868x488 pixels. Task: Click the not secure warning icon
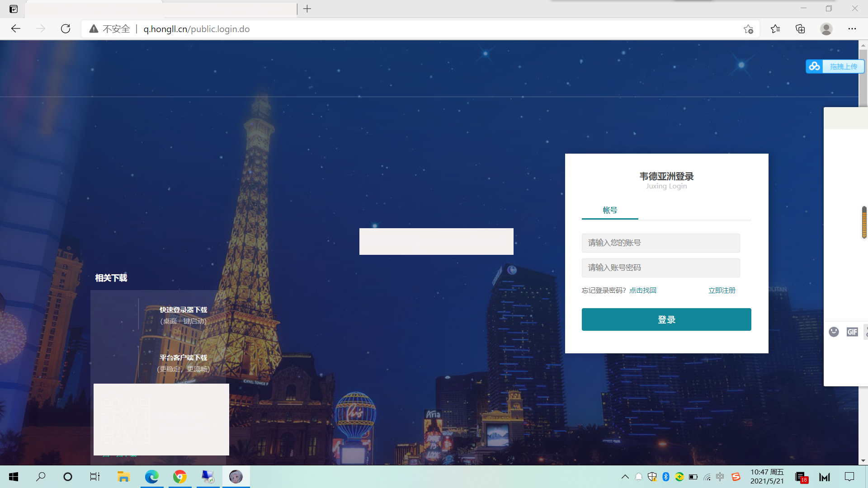point(94,29)
